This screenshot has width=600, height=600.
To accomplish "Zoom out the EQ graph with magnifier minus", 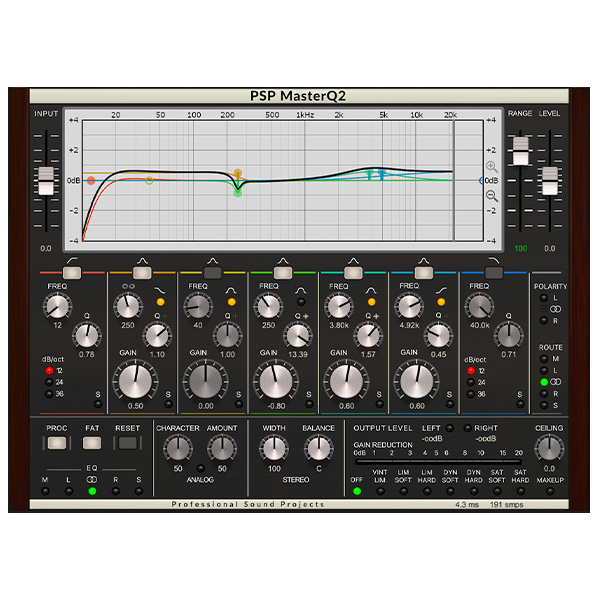I will pyautogui.click(x=492, y=196).
